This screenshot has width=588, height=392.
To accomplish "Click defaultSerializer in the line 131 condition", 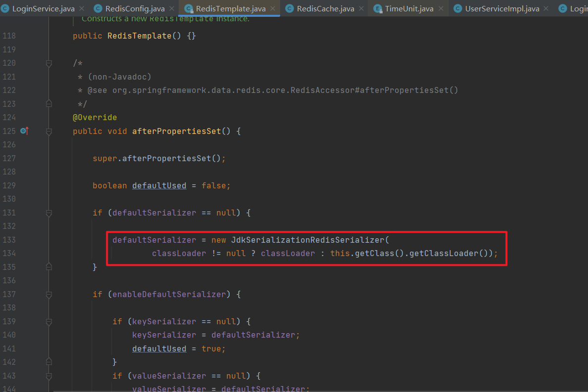I will pyautogui.click(x=154, y=213).
